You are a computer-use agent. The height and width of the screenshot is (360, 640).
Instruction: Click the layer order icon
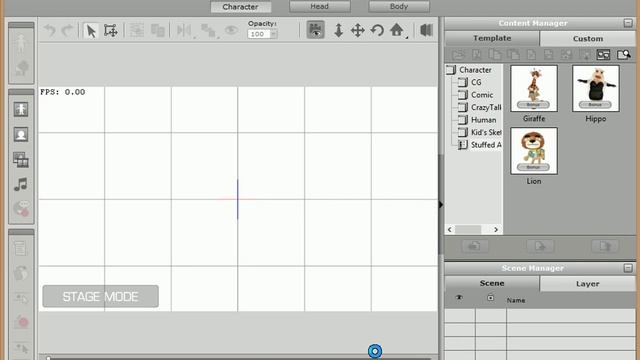[x=208, y=31]
